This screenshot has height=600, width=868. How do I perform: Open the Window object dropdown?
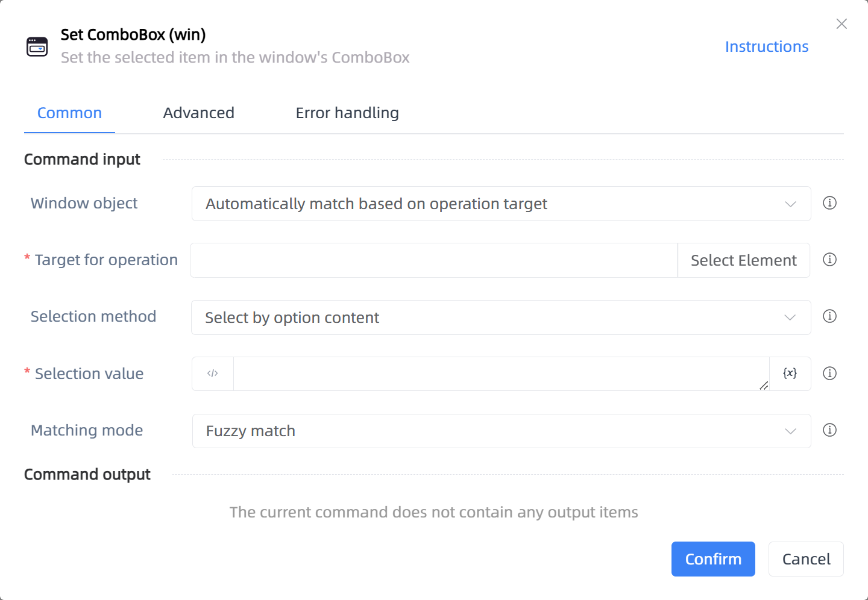pyautogui.click(x=501, y=204)
